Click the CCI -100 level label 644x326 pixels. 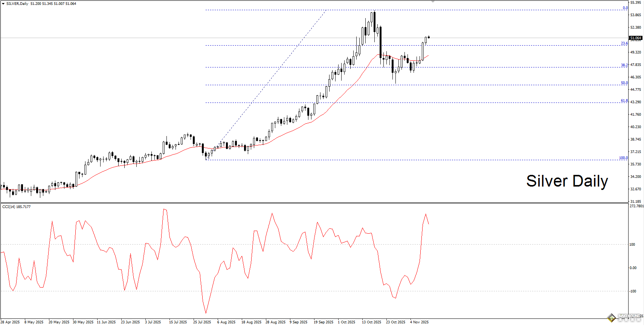[633, 291]
